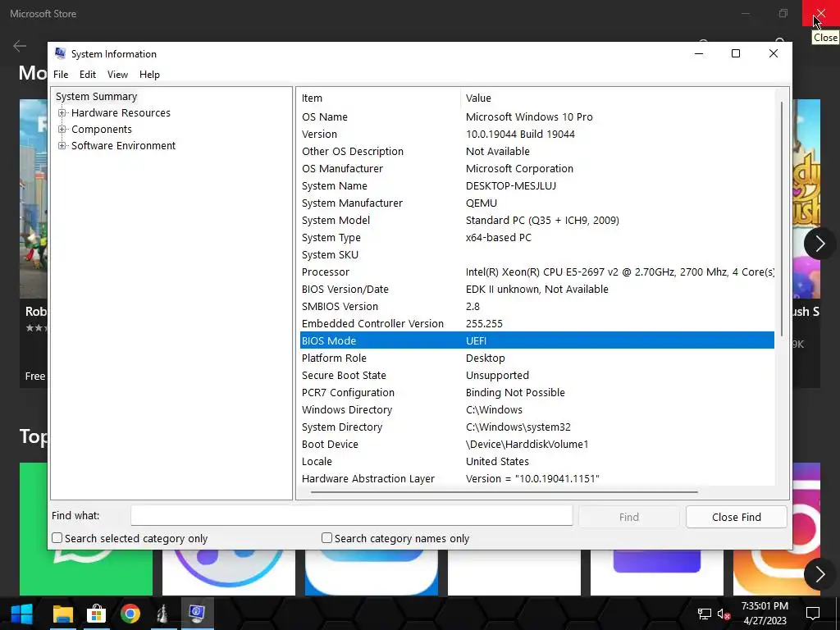840x630 pixels.
Task: Select the Platform Role row
Action: [536, 358]
